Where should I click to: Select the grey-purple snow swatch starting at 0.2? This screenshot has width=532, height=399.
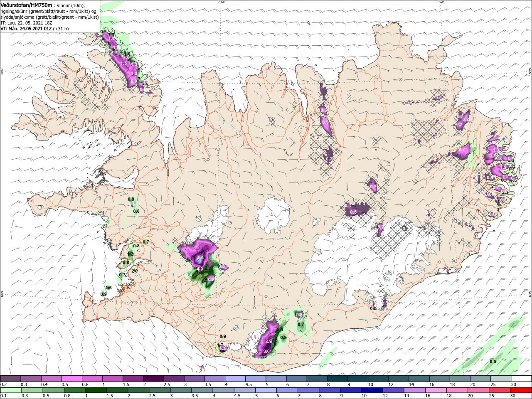[10, 379]
